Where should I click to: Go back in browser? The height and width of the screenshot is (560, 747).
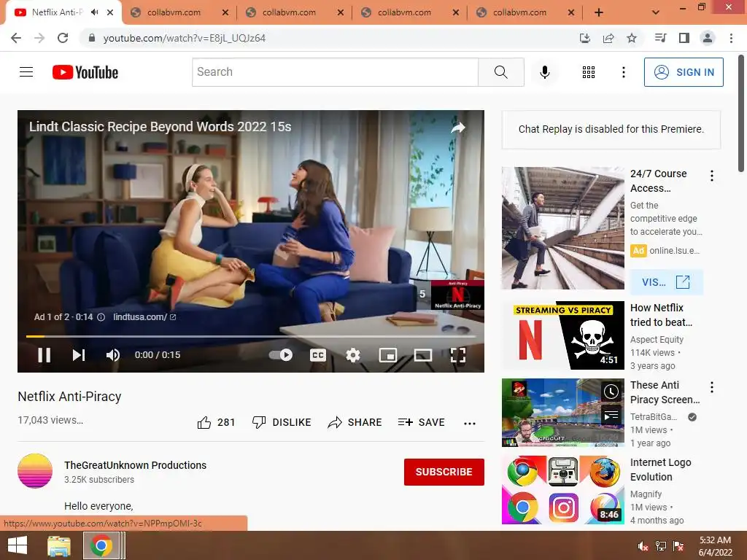point(16,38)
